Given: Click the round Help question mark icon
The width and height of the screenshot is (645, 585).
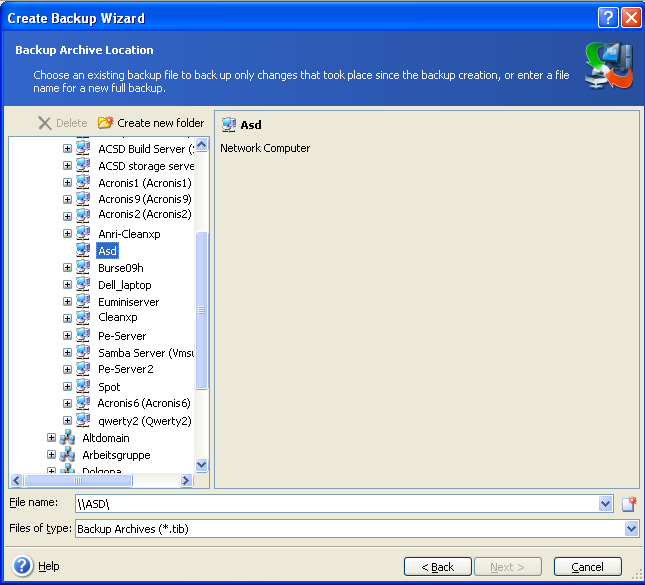Looking at the screenshot, I should [22, 566].
